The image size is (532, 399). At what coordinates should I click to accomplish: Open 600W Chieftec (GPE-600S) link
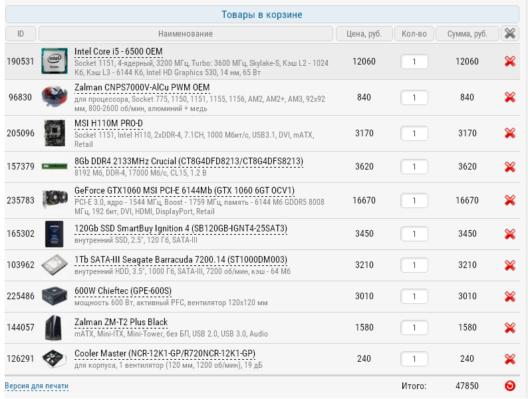pos(123,291)
